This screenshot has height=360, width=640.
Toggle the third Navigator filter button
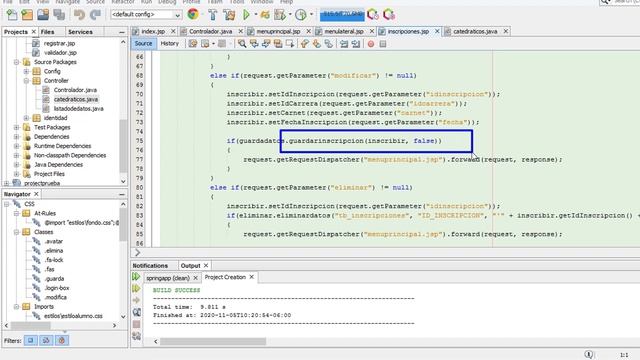[x=62, y=340]
